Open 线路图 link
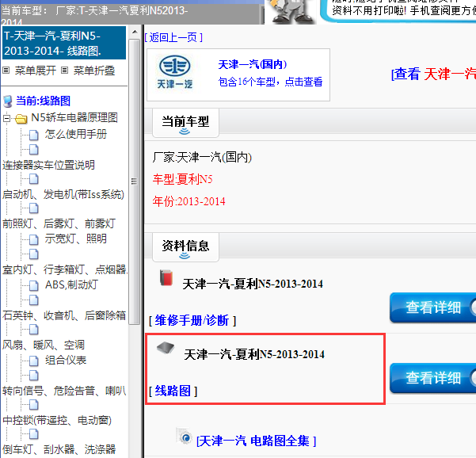476x458 pixels. [173, 391]
